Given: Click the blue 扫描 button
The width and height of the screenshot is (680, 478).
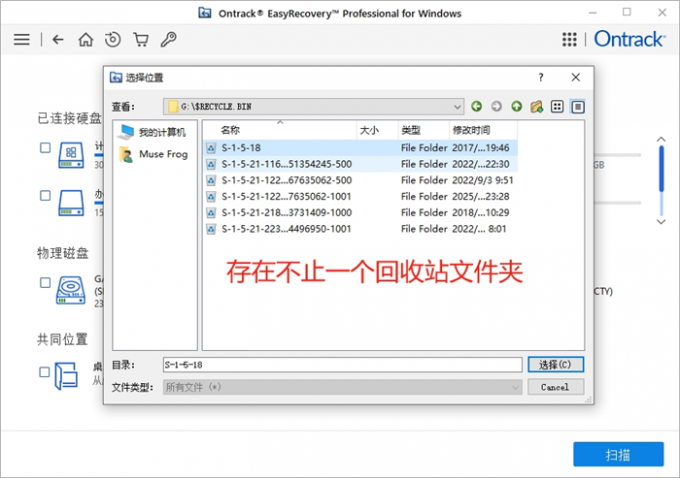Looking at the screenshot, I should pos(618,454).
